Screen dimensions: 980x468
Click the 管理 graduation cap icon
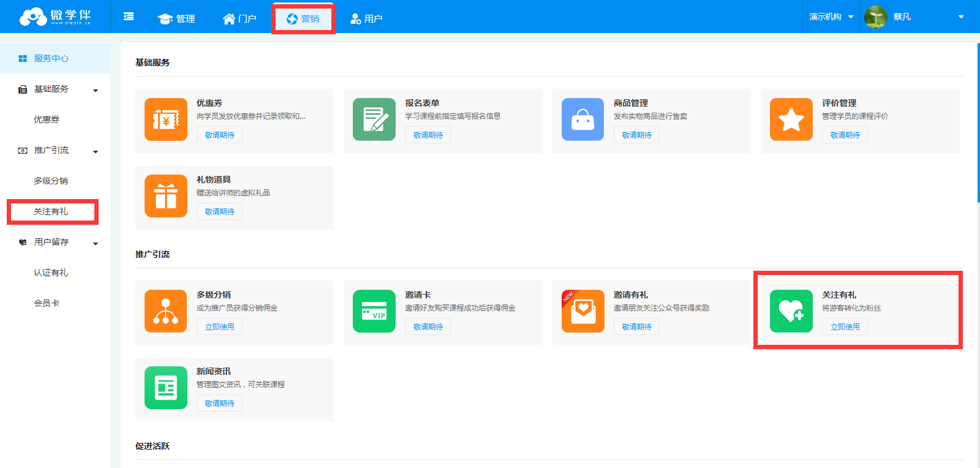pos(165,19)
